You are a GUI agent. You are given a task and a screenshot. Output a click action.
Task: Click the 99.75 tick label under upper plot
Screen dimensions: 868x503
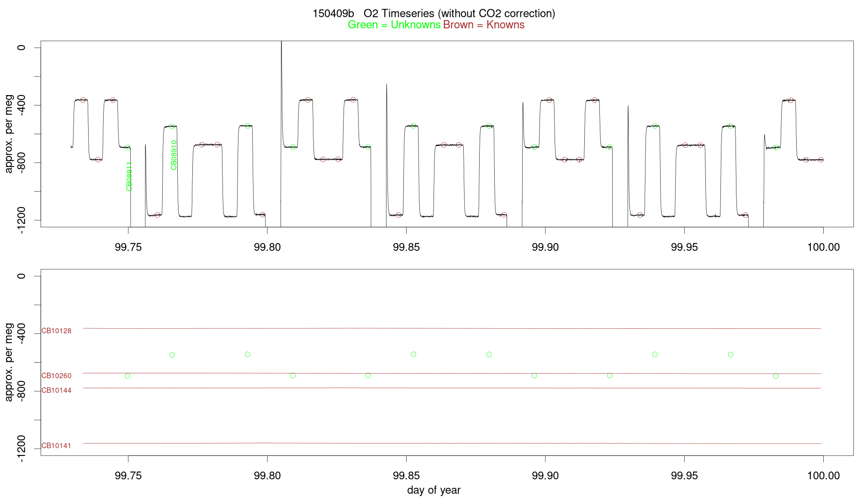pos(128,247)
